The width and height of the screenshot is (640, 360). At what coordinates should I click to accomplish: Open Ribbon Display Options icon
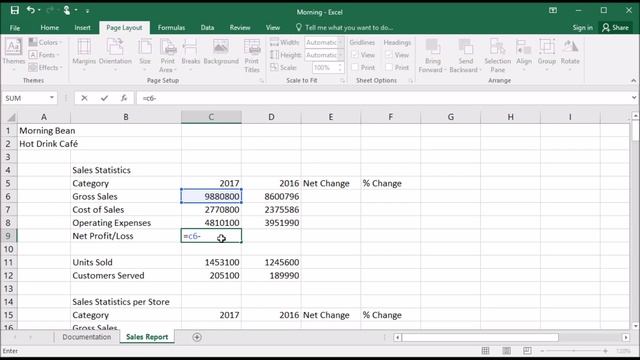[553, 10]
